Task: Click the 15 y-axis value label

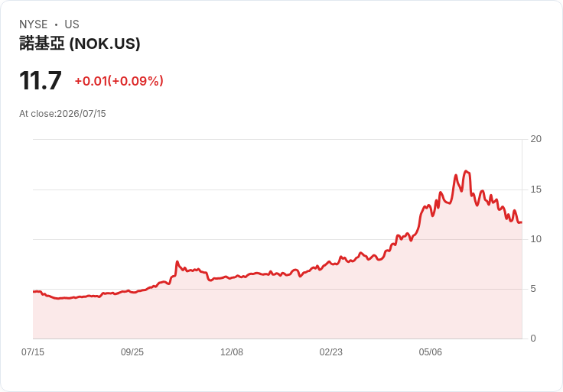Action: click(x=535, y=190)
